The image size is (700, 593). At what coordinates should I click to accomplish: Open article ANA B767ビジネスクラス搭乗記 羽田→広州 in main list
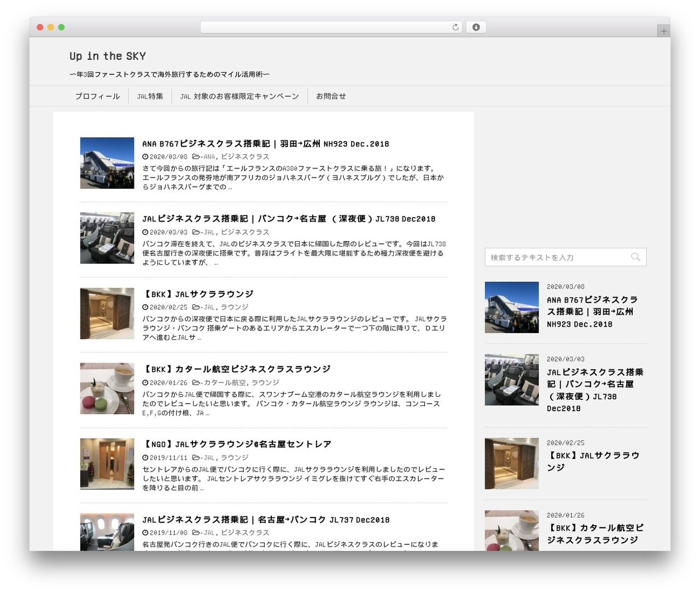(x=265, y=144)
